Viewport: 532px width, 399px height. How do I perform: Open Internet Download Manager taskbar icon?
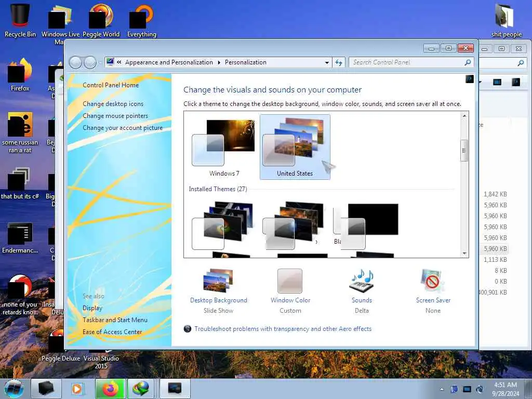tap(141, 389)
